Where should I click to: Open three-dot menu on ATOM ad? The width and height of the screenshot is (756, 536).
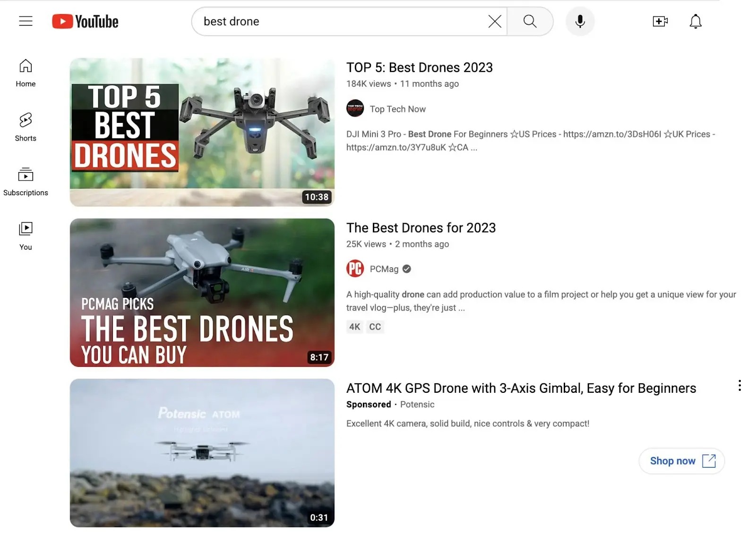739,386
